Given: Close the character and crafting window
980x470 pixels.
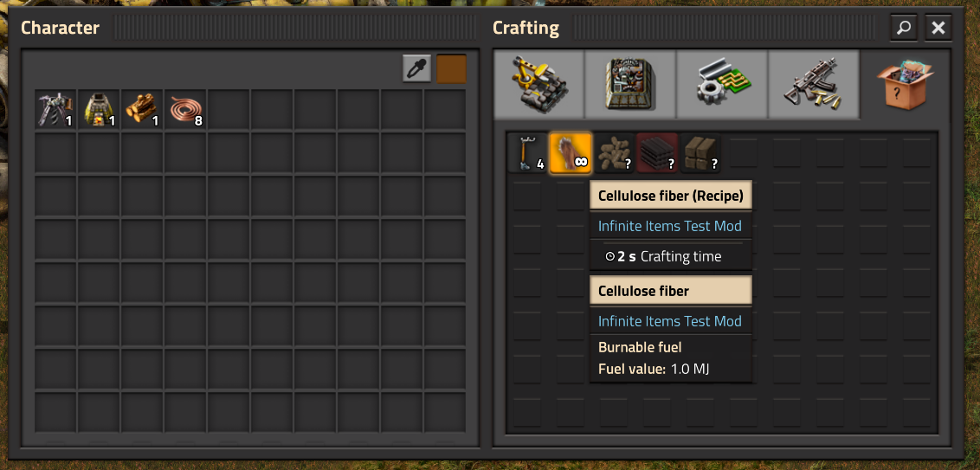Looking at the screenshot, I should 938,28.
